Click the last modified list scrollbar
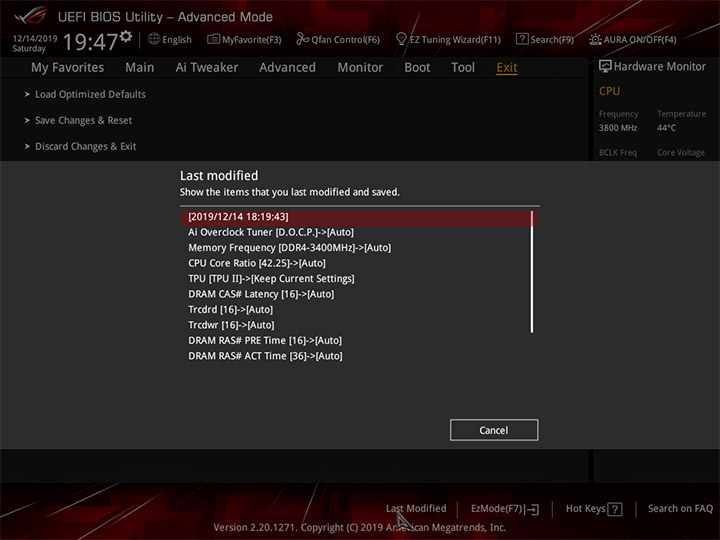 tap(532, 272)
